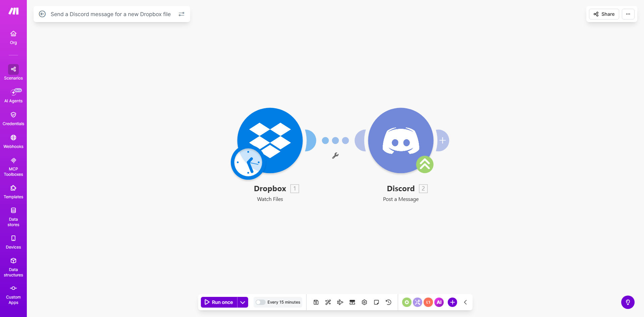
Task: Add another module after Discord
Action: pyautogui.click(x=443, y=140)
